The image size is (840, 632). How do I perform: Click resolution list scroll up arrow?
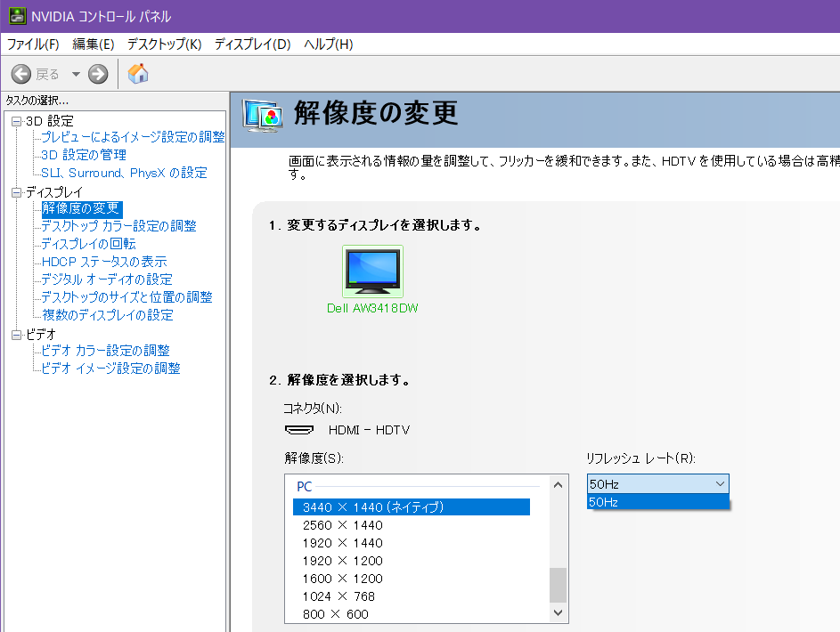tap(558, 485)
